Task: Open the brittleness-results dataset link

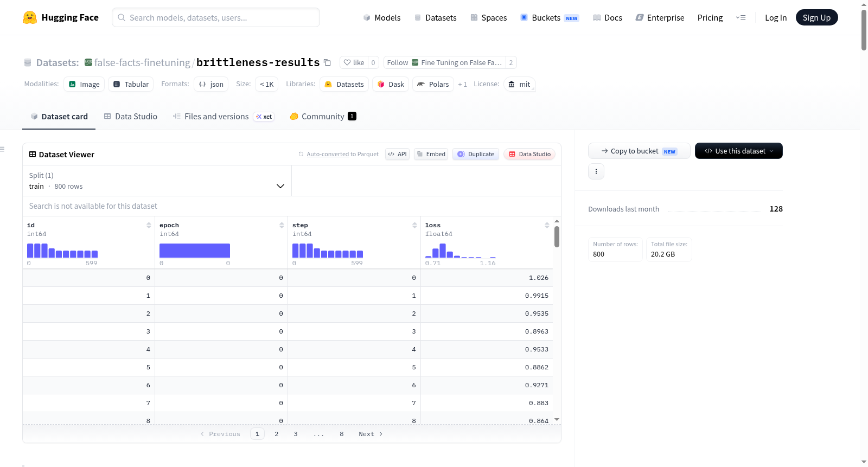Action: [x=258, y=62]
